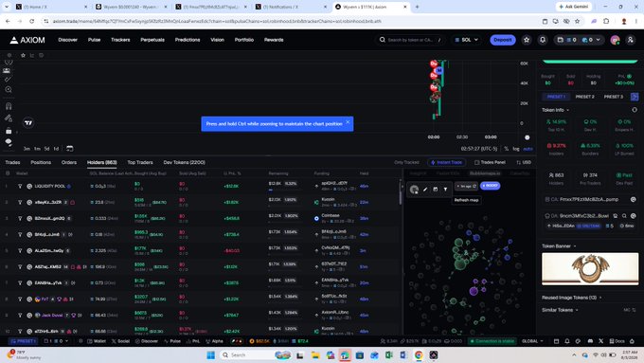Screen dimensions: 644x363
Task: Click the TradingView logo on chart
Action: [x=28, y=122]
